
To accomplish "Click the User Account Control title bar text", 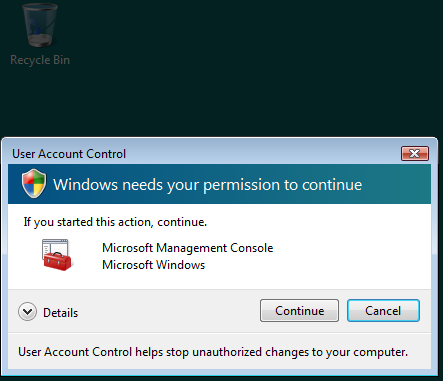I will [x=69, y=154].
